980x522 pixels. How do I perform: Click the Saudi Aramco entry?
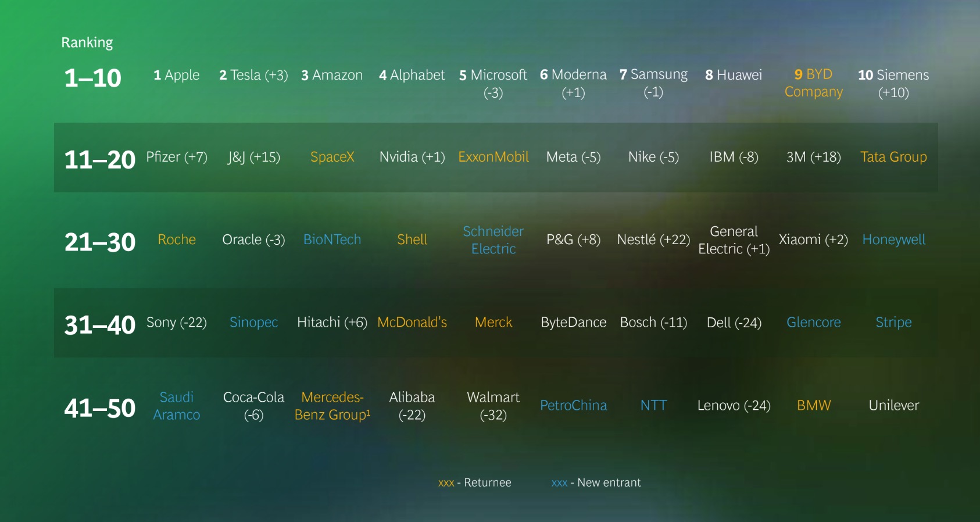(x=177, y=406)
